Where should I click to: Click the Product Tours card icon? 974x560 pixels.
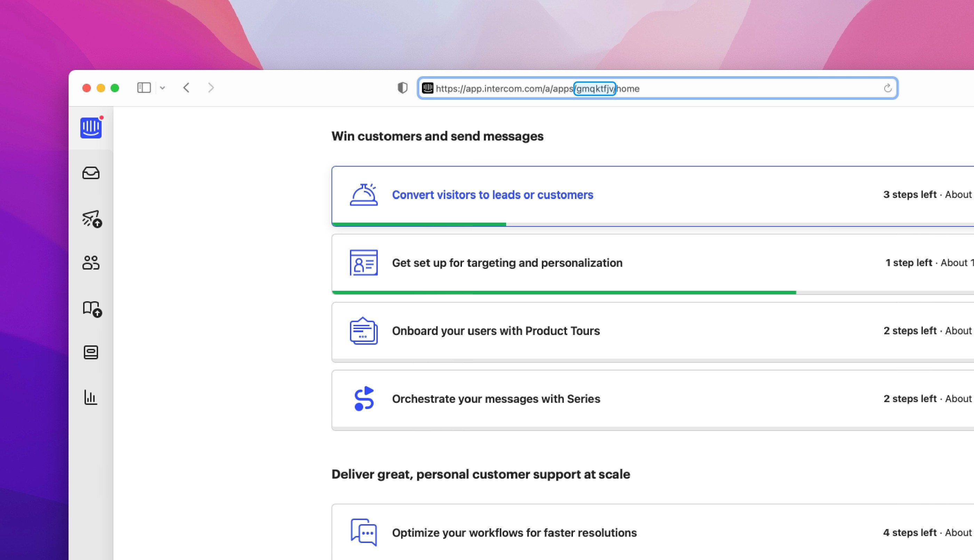(364, 331)
